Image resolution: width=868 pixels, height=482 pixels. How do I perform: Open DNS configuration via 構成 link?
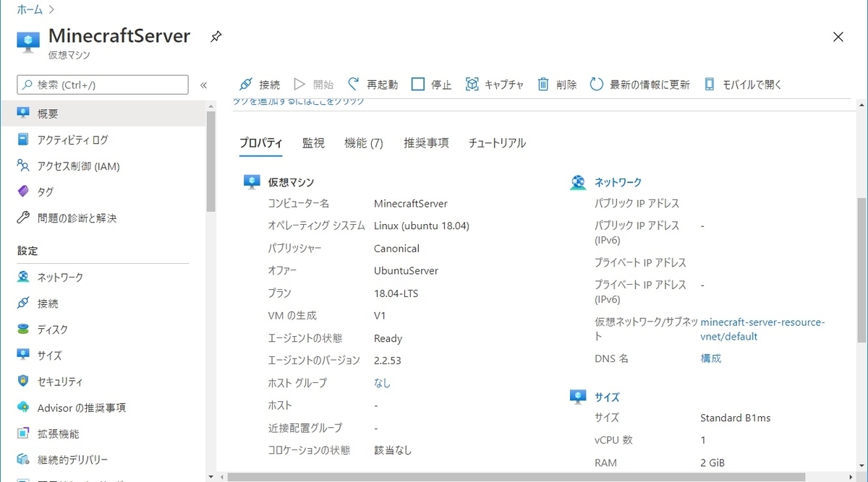(710, 358)
